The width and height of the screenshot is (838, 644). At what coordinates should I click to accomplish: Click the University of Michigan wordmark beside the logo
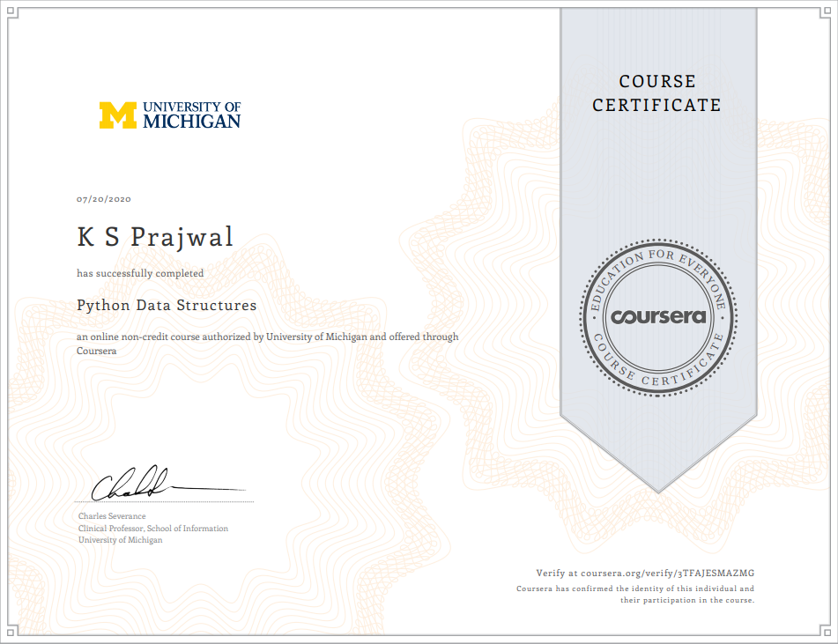point(191,115)
